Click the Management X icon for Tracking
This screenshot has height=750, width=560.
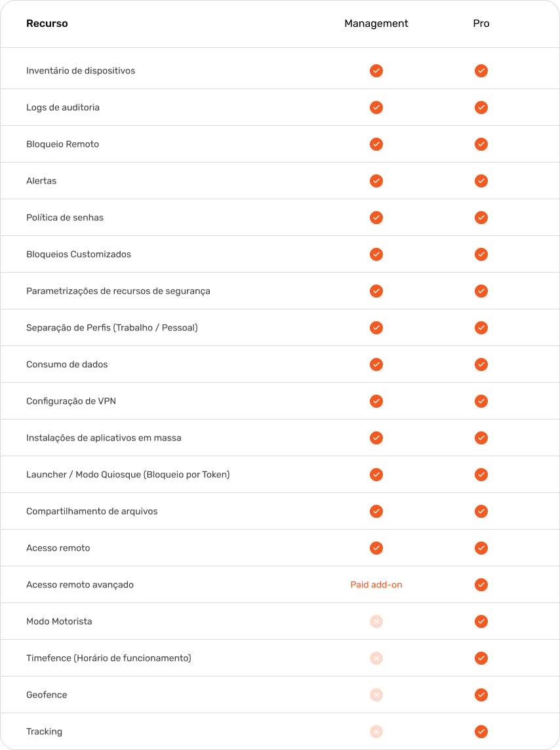pos(376,732)
